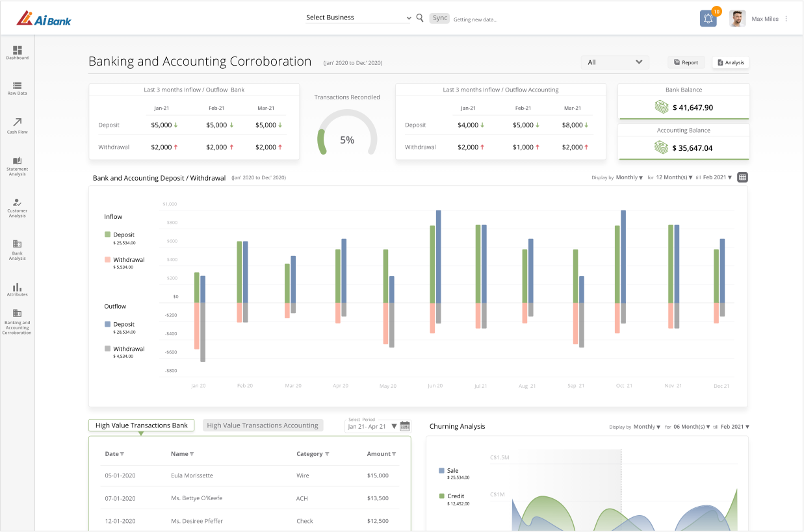Open Statement Analysis sidebar icon
This screenshot has width=804, height=532.
click(x=18, y=160)
